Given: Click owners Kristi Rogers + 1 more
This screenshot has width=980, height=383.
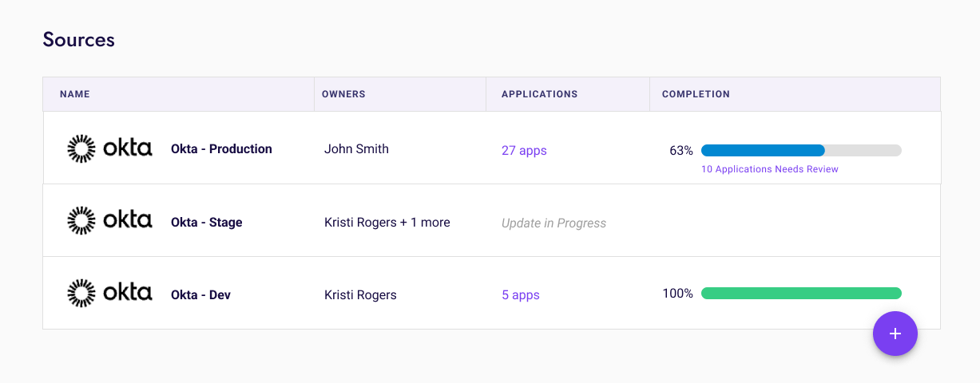Looking at the screenshot, I should pyautogui.click(x=387, y=223).
